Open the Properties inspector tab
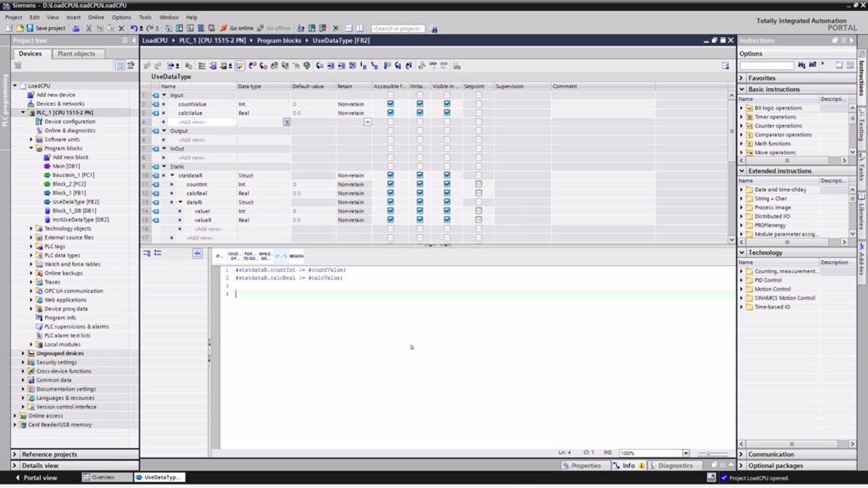 pos(581,466)
